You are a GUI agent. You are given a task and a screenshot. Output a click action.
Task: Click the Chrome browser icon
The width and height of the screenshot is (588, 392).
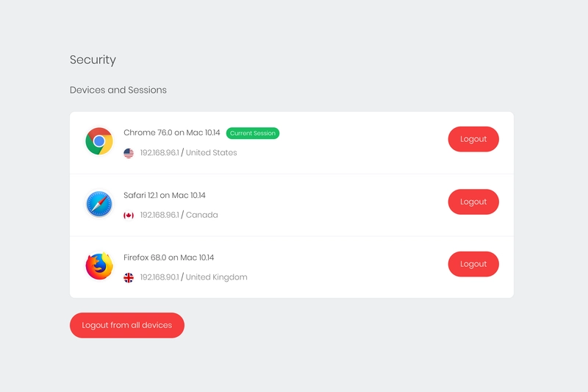99,141
